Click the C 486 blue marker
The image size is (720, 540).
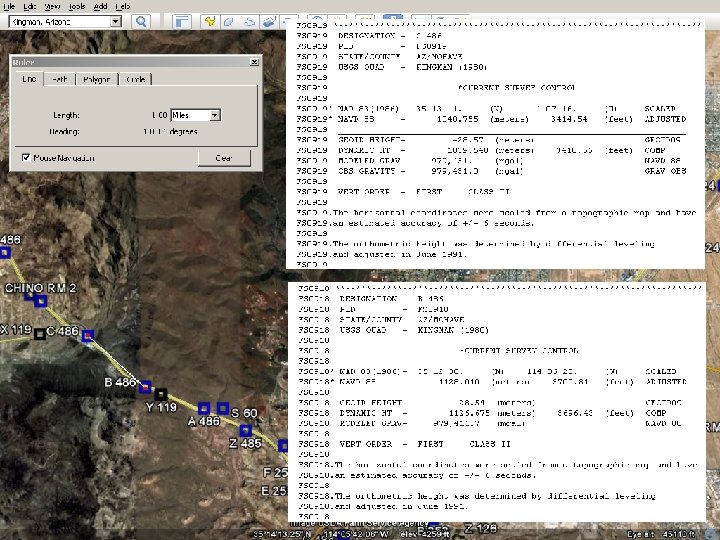[x=88, y=336]
